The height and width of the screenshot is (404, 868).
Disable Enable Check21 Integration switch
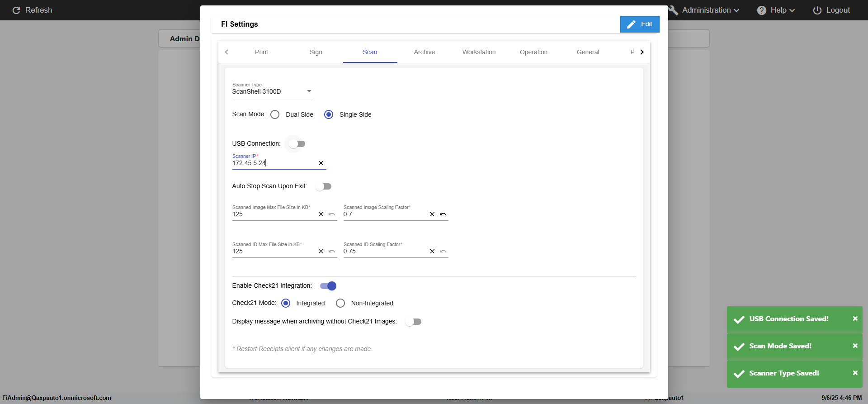point(328,286)
